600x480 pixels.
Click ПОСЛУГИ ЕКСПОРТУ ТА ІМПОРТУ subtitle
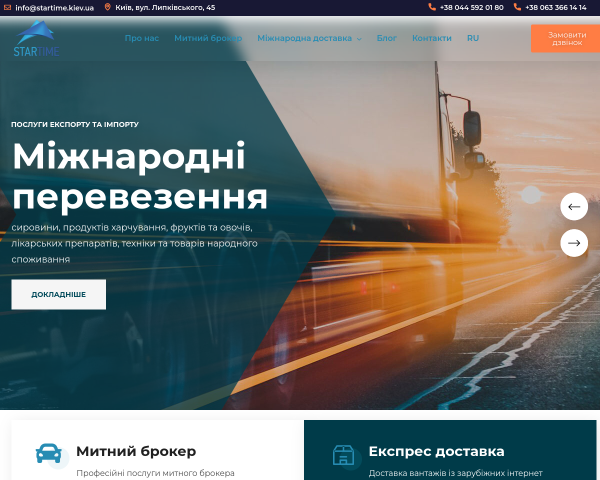click(75, 124)
